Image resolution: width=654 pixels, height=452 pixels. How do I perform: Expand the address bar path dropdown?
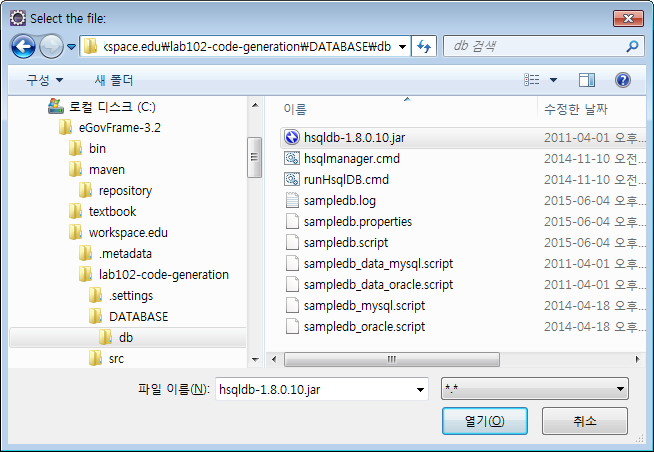tap(402, 46)
